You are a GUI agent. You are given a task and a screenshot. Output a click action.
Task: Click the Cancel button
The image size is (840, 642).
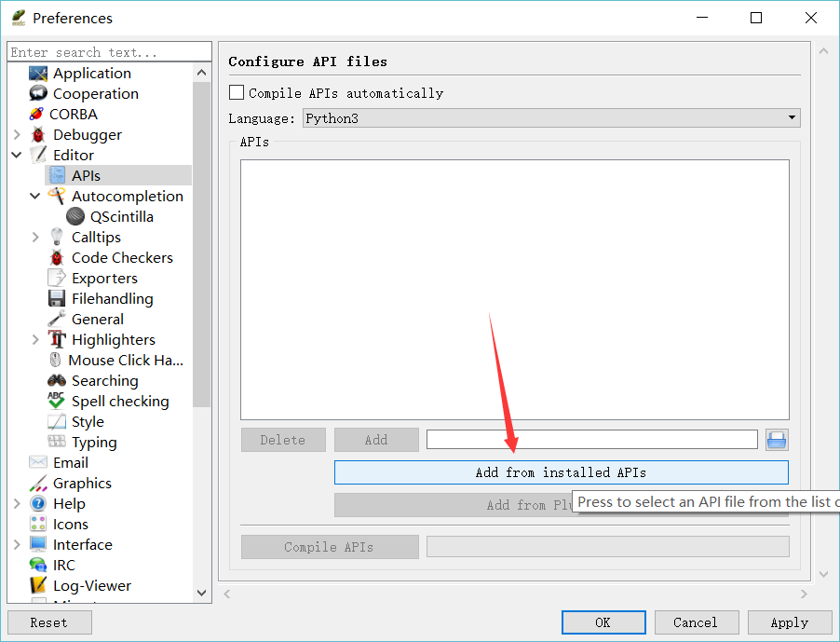(696, 622)
